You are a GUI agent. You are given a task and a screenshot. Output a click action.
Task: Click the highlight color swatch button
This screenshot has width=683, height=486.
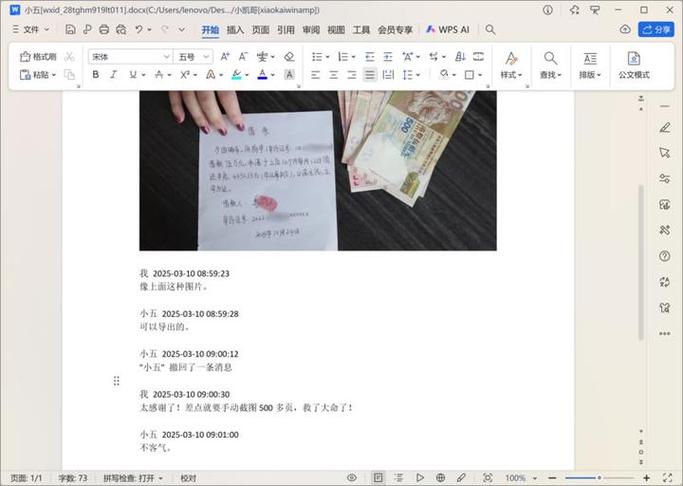coord(237,75)
